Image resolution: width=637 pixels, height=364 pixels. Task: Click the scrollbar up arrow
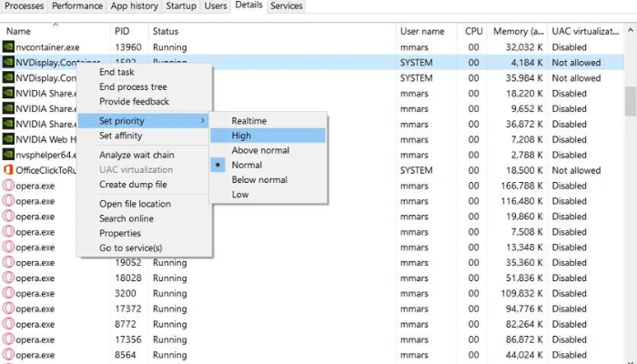pos(631,30)
